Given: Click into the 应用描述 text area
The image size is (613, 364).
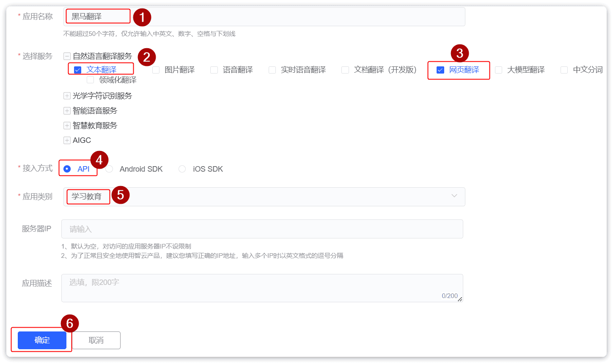Looking at the screenshot, I should click(x=262, y=288).
